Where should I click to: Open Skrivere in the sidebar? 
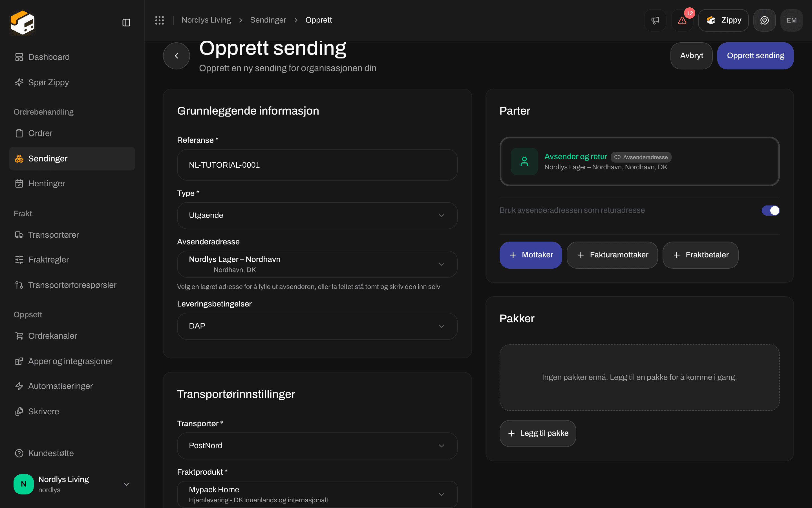(72, 411)
